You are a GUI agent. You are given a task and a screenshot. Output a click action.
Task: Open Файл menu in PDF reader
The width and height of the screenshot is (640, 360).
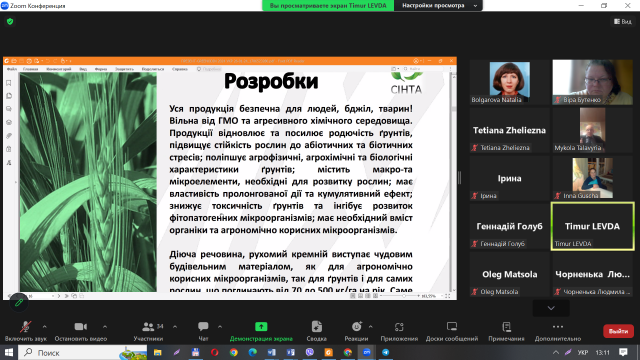11,69
